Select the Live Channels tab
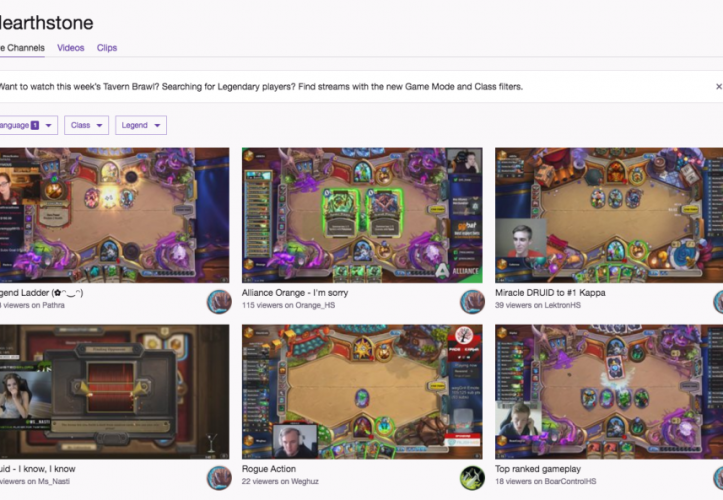The height and width of the screenshot is (500, 723). [22, 48]
